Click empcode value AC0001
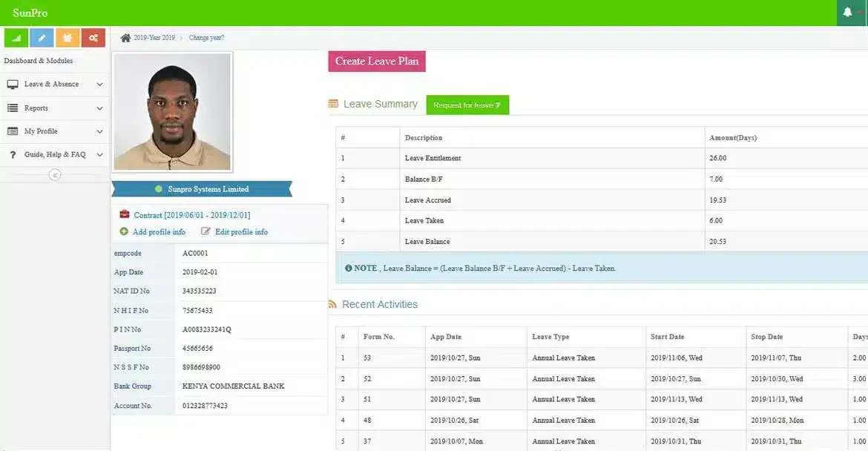Image resolution: width=868 pixels, height=451 pixels. [195, 254]
